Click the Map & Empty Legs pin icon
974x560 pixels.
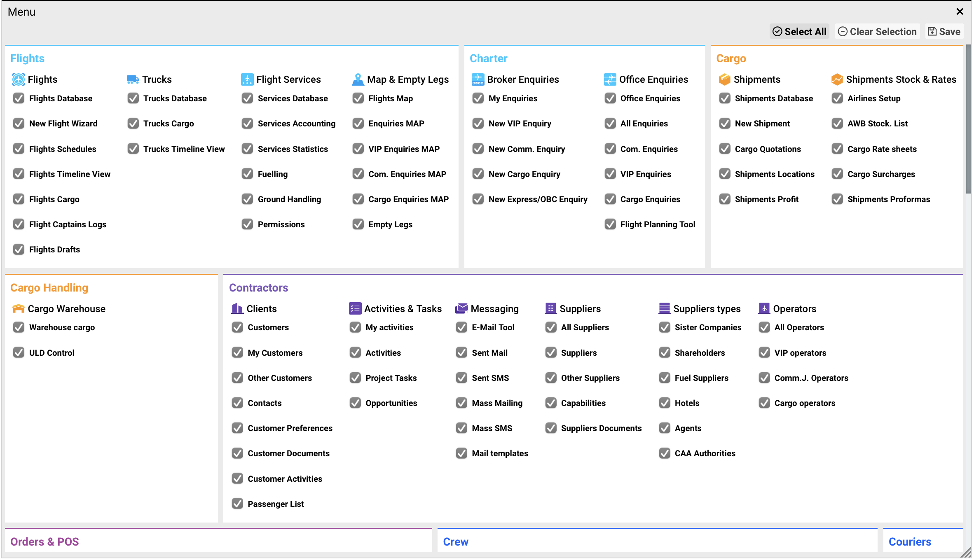click(x=358, y=79)
